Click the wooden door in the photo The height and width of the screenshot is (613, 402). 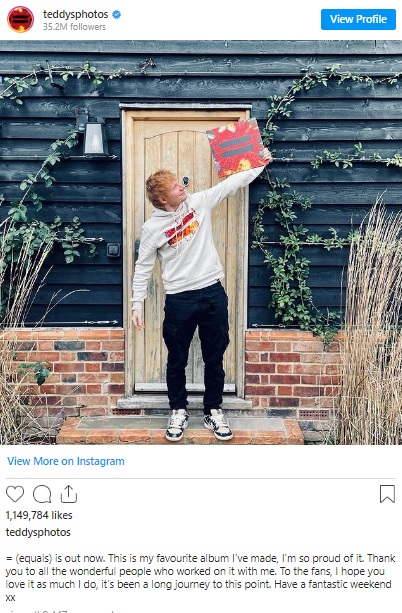185,250
